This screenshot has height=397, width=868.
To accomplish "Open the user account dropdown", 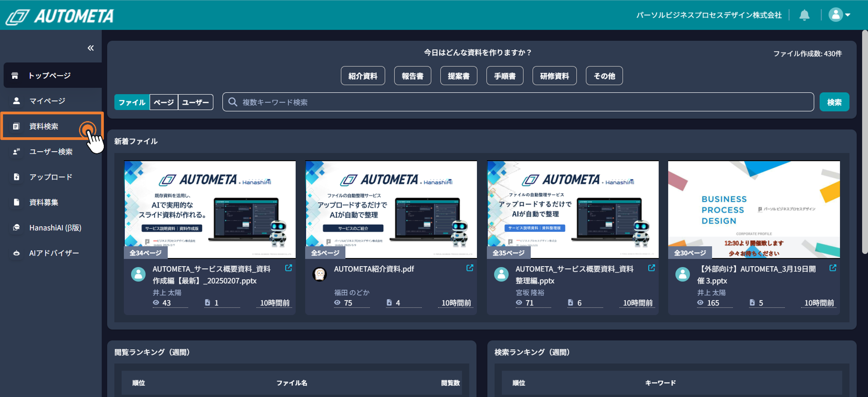I will [839, 15].
